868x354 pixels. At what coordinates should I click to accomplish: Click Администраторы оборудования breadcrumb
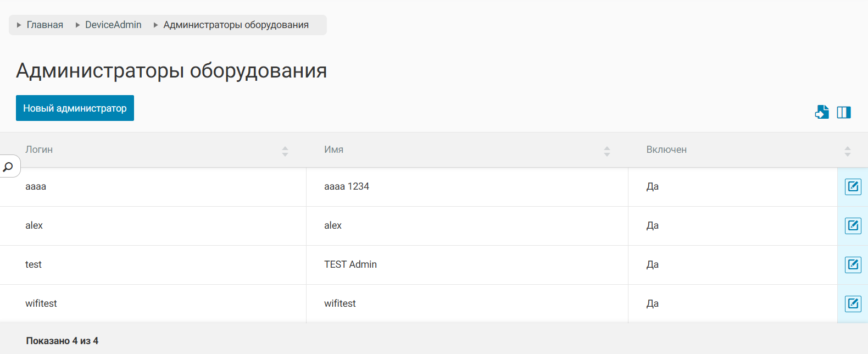(236, 25)
